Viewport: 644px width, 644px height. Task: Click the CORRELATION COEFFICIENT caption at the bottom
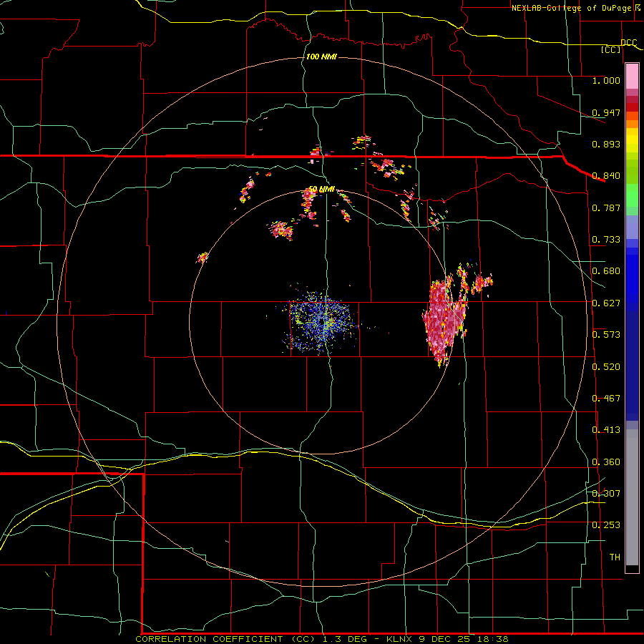click(322, 639)
